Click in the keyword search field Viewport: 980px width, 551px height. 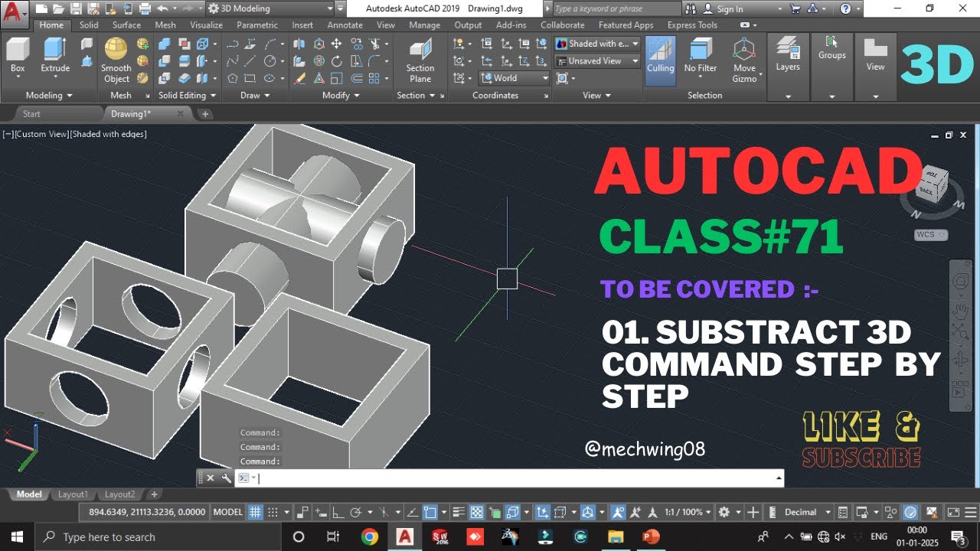tap(616, 8)
